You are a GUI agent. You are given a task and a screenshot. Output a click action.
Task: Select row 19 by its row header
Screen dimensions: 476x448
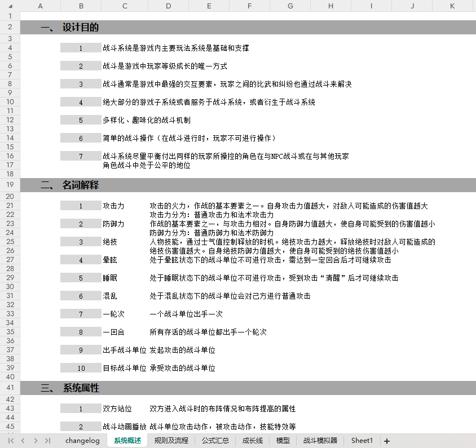coord(10,185)
